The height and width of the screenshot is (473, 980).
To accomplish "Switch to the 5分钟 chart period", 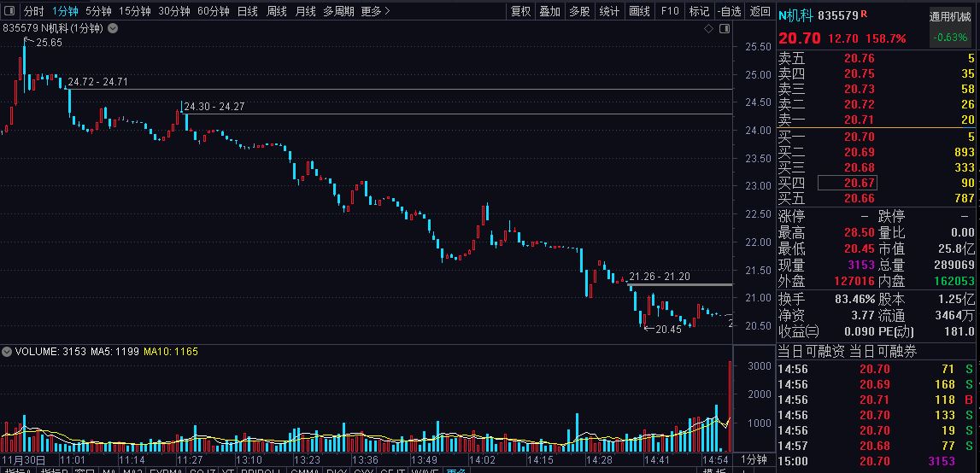I will tap(98, 11).
